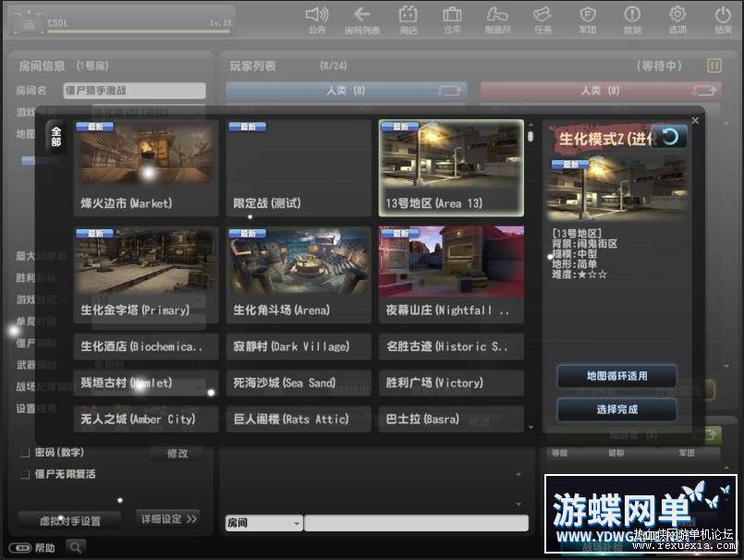
Task: Select the 13号地区 (Area 13) map
Action: coord(451,168)
